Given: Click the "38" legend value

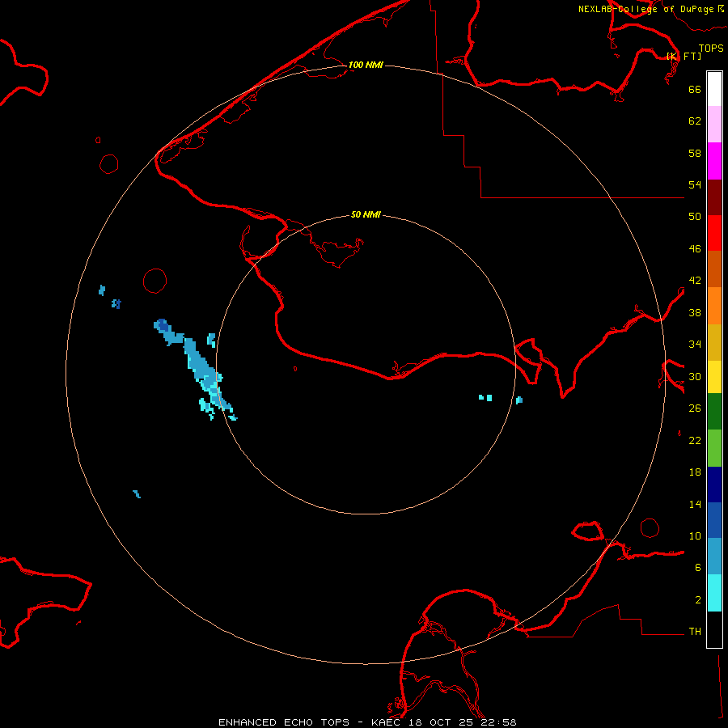Looking at the screenshot, I should pos(695,312).
